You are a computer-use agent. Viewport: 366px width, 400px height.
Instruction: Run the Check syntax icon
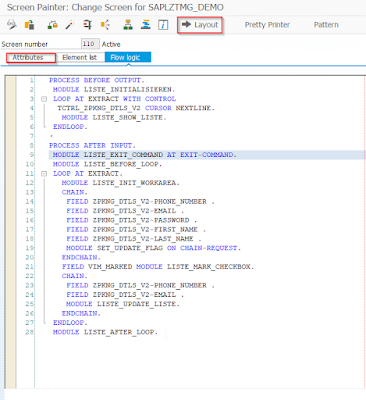(53, 25)
